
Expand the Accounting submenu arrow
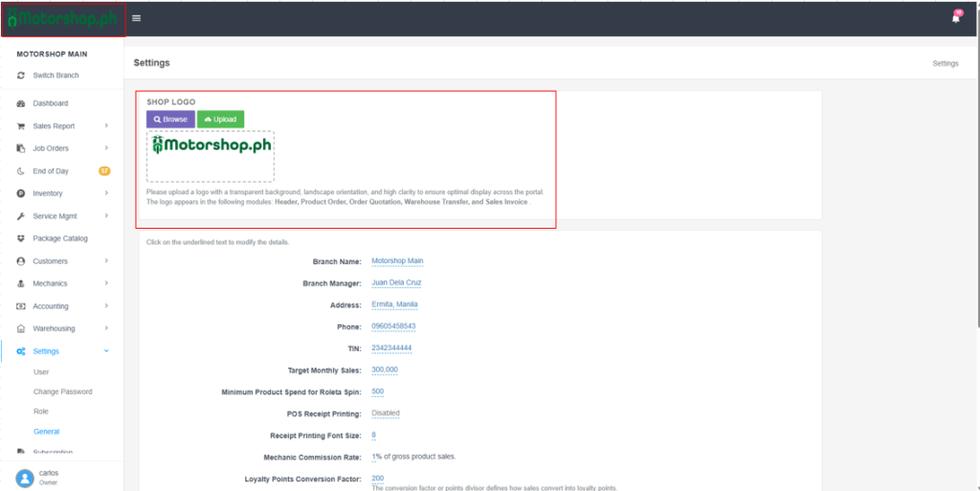coord(106,306)
